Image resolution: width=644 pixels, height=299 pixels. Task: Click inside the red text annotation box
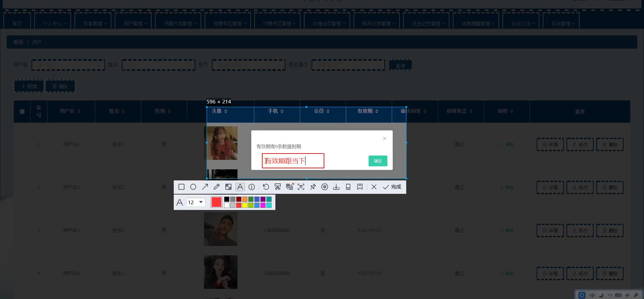293,161
